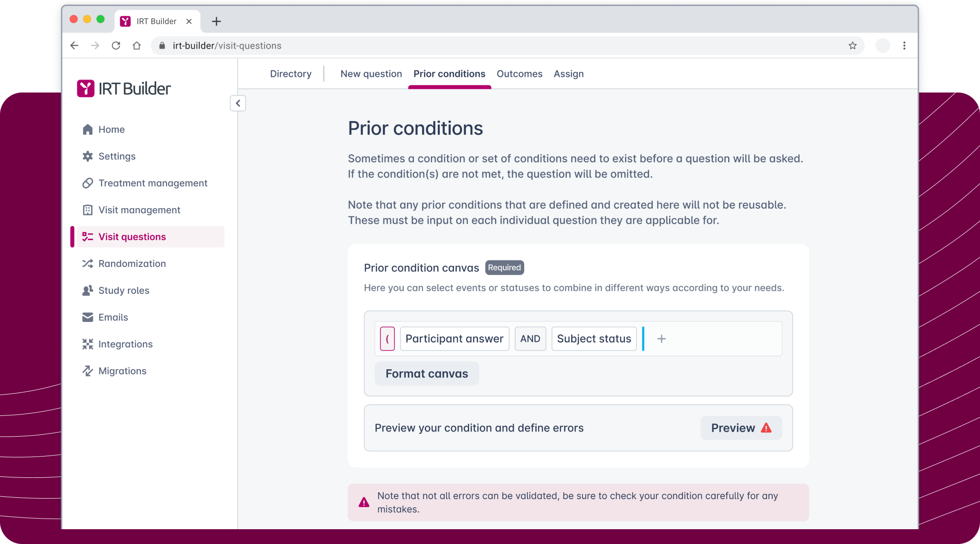Click the AND operator chip
This screenshot has width=980, height=544.
[x=530, y=339]
